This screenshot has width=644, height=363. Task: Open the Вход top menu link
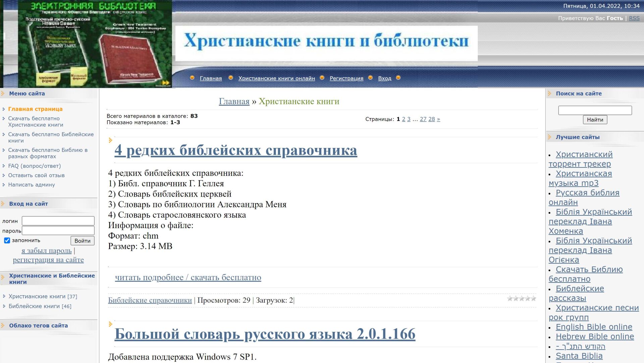click(385, 78)
